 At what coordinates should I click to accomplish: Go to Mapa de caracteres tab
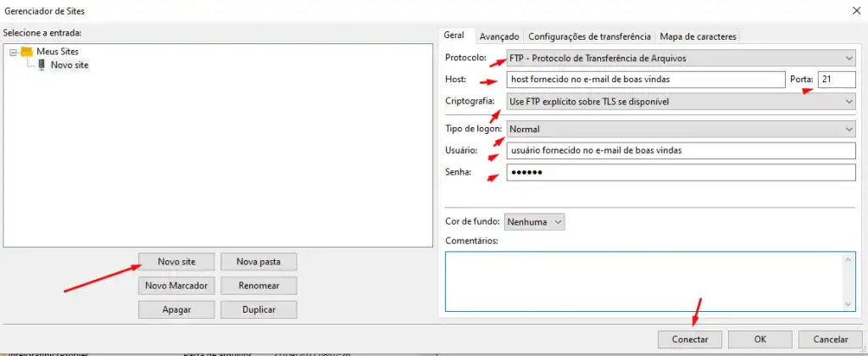coord(698,36)
